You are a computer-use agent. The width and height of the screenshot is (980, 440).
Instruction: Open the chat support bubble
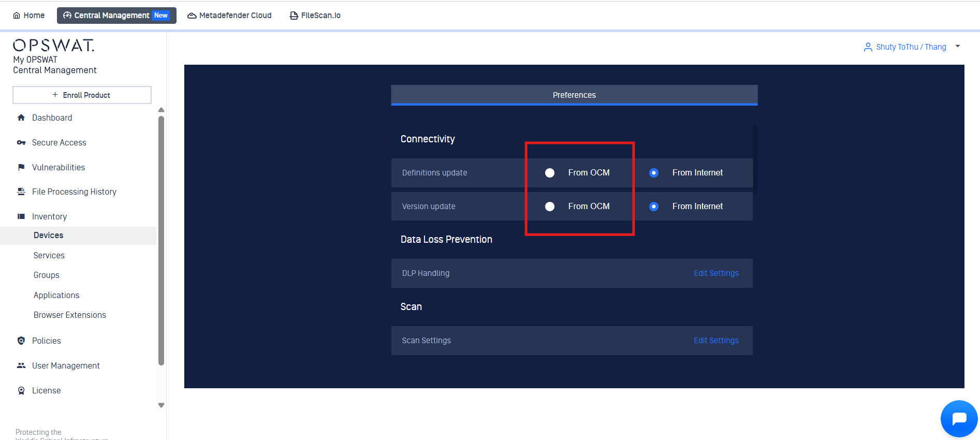tap(959, 419)
